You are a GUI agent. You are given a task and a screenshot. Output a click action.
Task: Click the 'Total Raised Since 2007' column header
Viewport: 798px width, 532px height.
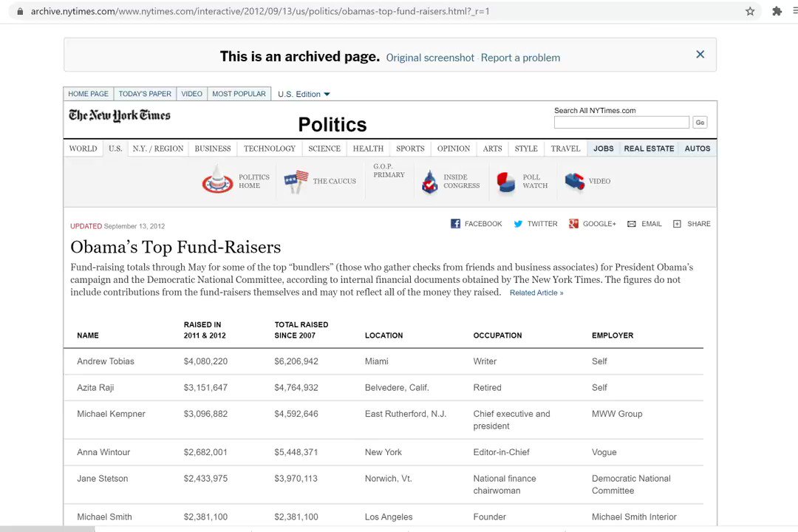click(x=301, y=330)
